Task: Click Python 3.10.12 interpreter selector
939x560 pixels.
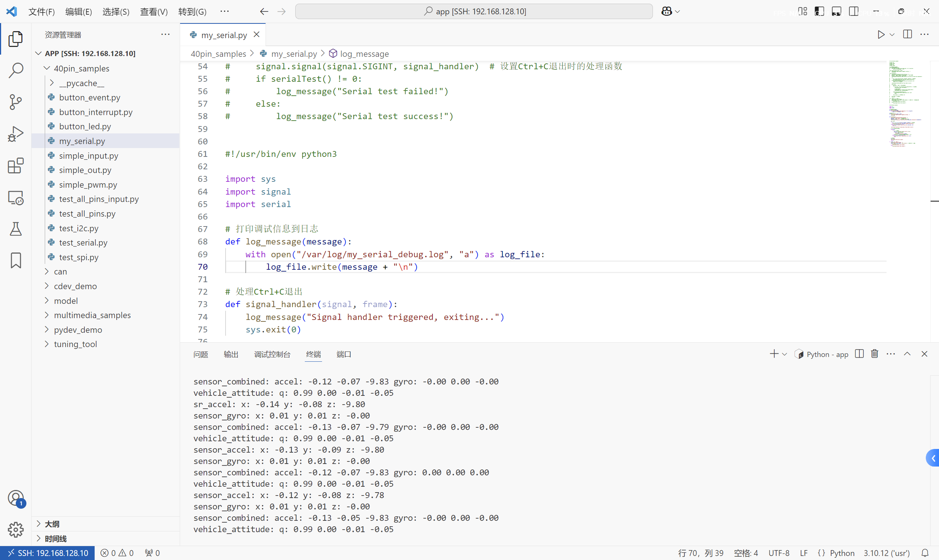Action: tap(887, 553)
